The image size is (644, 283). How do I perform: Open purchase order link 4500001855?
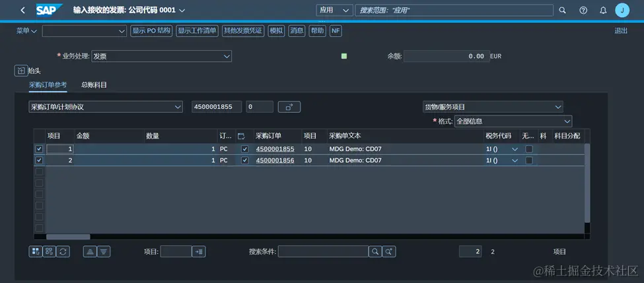coord(275,149)
